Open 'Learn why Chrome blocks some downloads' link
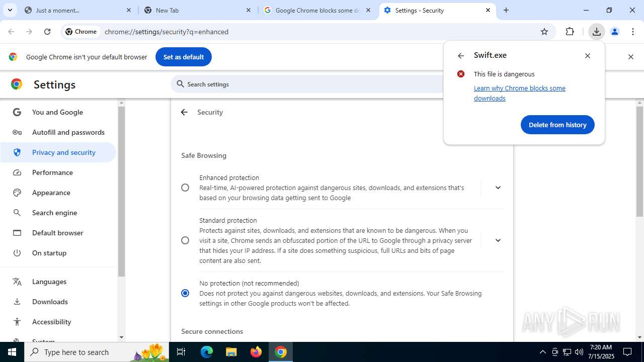644x362 pixels. 520,93
